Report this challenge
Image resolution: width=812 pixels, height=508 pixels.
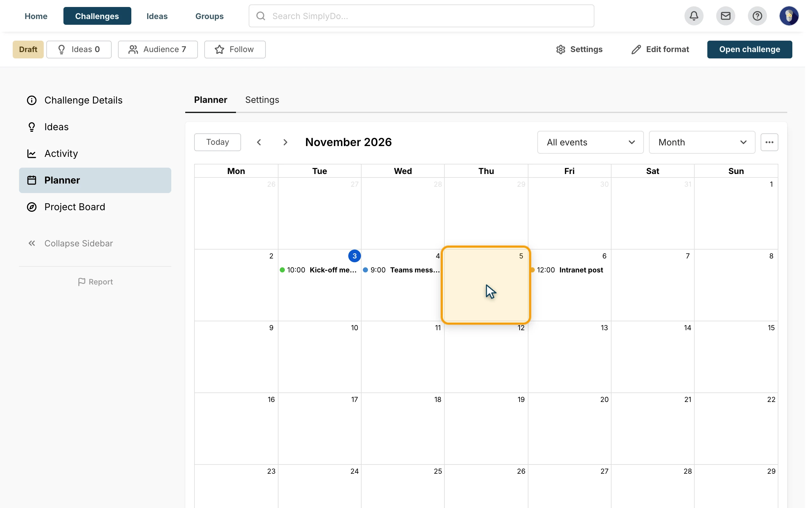[x=95, y=282]
